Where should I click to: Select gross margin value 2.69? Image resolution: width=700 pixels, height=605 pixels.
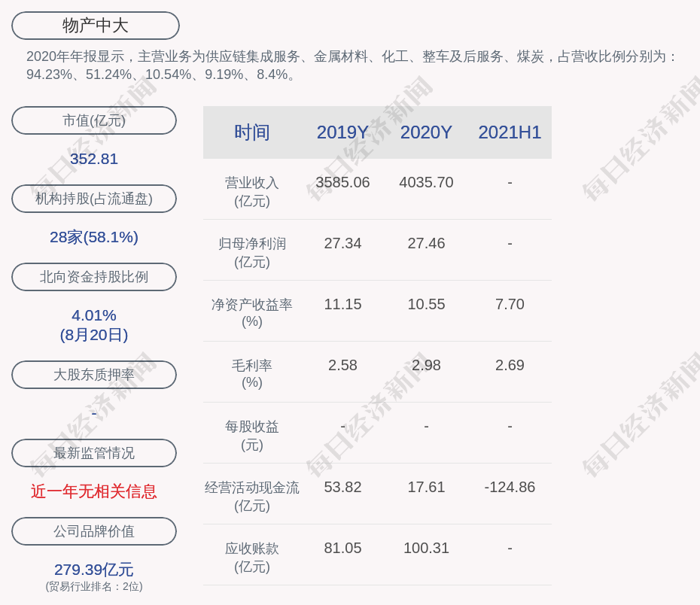pyautogui.click(x=510, y=366)
